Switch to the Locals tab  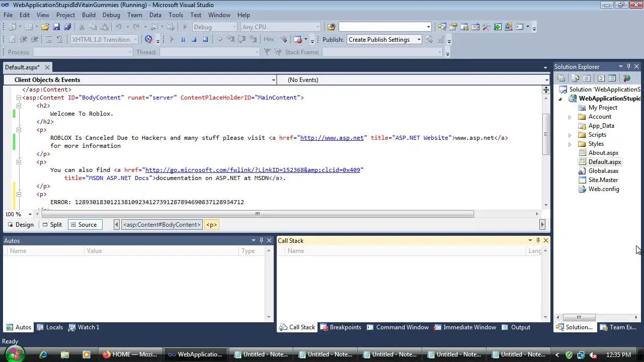pos(49,327)
